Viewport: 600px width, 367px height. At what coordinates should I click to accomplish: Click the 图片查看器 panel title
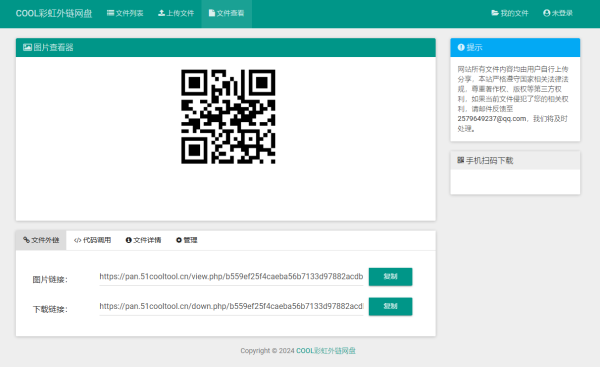tap(53, 47)
